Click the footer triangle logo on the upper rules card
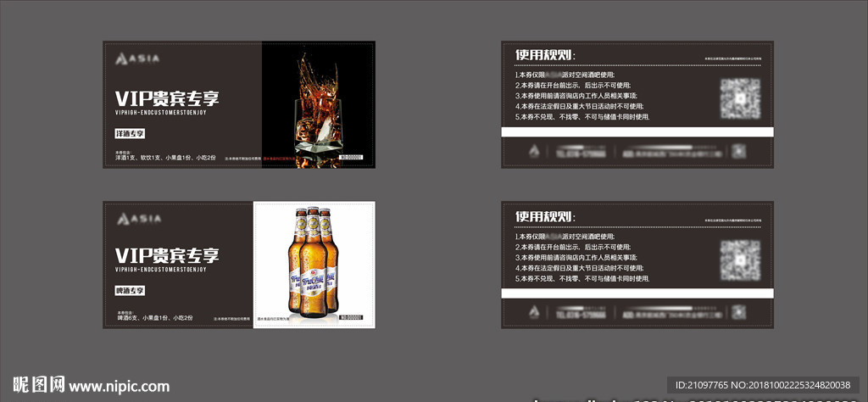 [x=534, y=151]
